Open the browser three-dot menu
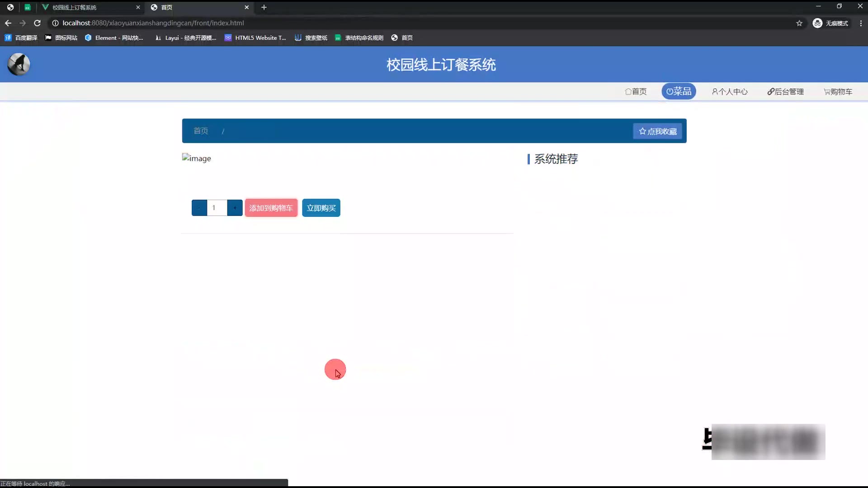Image resolution: width=868 pixels, height=488 pixels. coord(861,23)
